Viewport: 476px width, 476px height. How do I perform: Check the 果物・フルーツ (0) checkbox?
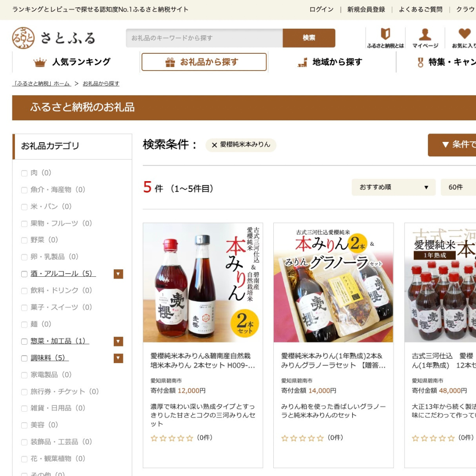click(24, 224)
